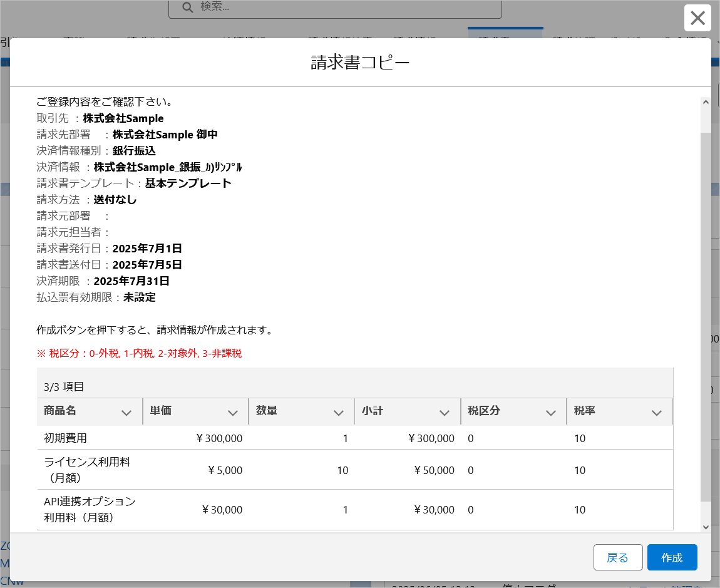The height and width of the screenshot is (588, 720).
Task: Click the scrollbar up arrow in dialog
Action: (x=706, y=102)
